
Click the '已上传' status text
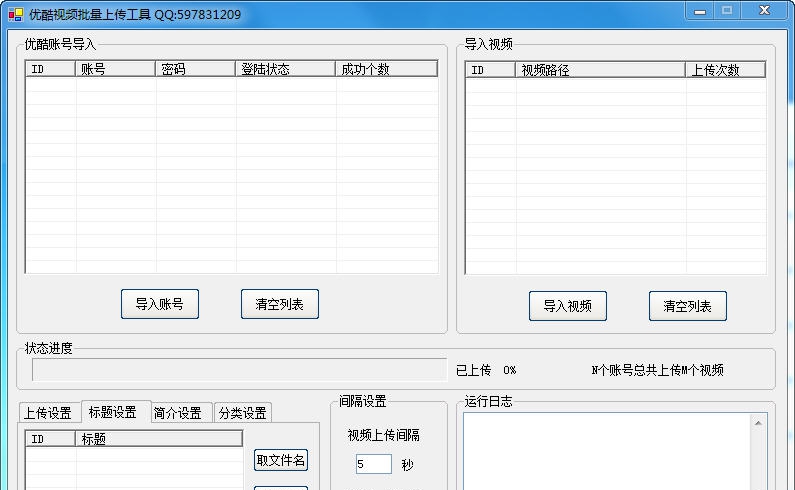click(474, 370)
